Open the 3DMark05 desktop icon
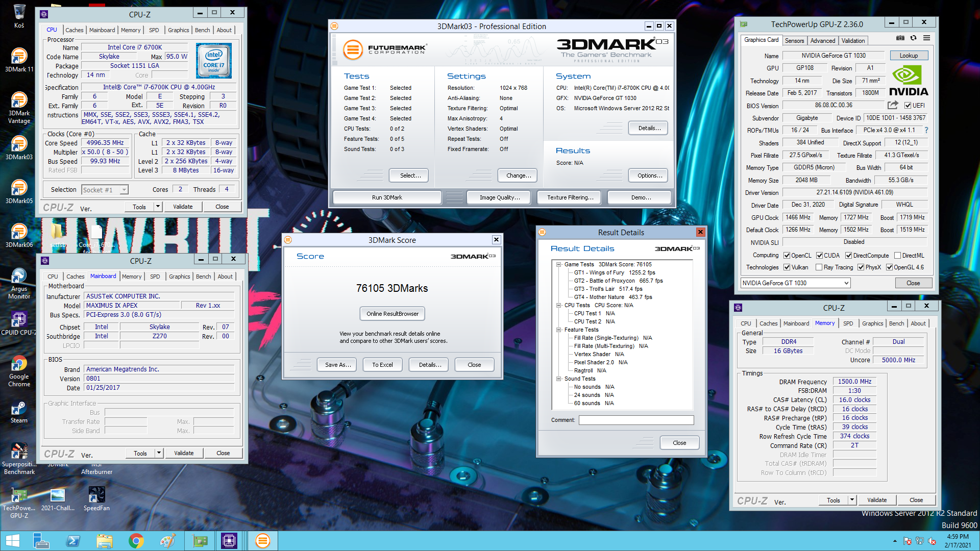This screenshot has width=980, height=551. [19, 192]
